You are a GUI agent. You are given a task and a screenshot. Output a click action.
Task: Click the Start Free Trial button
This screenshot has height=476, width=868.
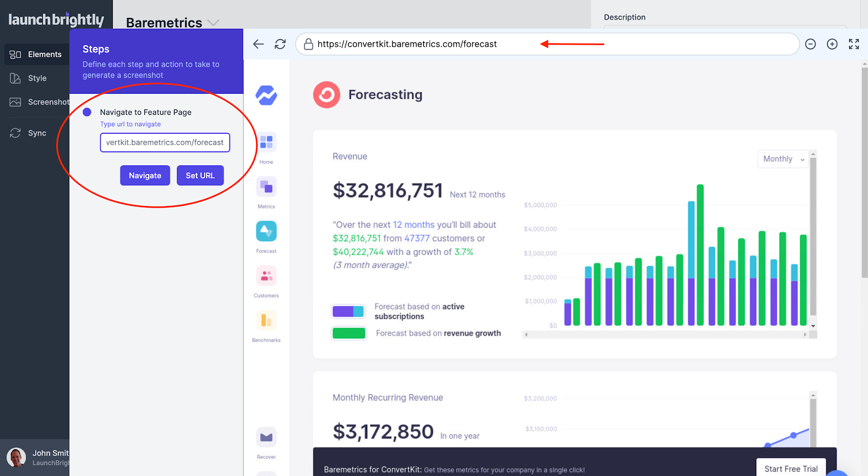pos(790,468)
